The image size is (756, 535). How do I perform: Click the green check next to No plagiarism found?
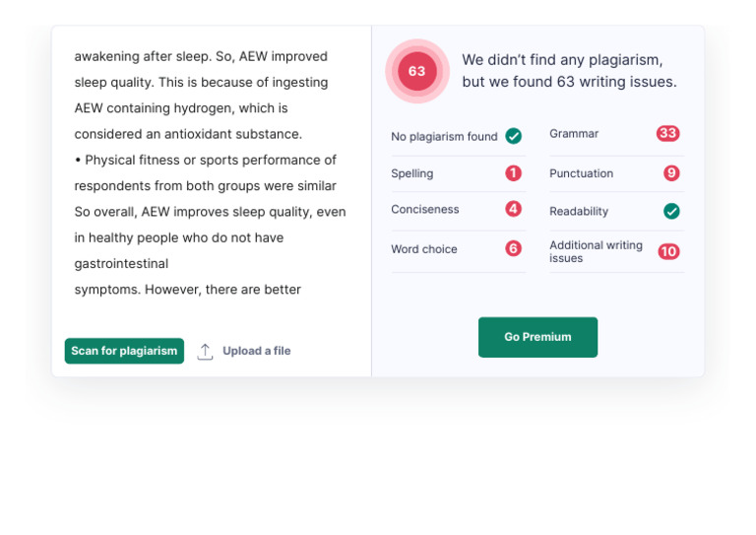pos(514,136)
